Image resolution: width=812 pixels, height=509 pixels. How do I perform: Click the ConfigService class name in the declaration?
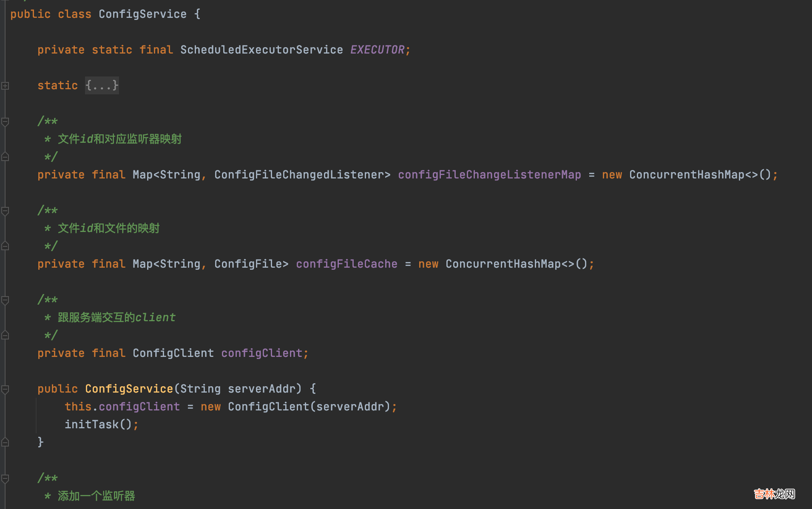[142, 14]
